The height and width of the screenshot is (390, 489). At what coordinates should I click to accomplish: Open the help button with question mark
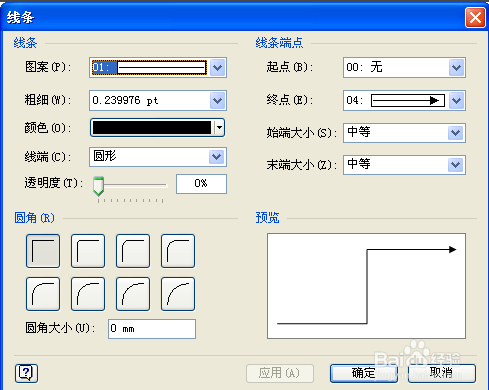[x=26, y=373]
